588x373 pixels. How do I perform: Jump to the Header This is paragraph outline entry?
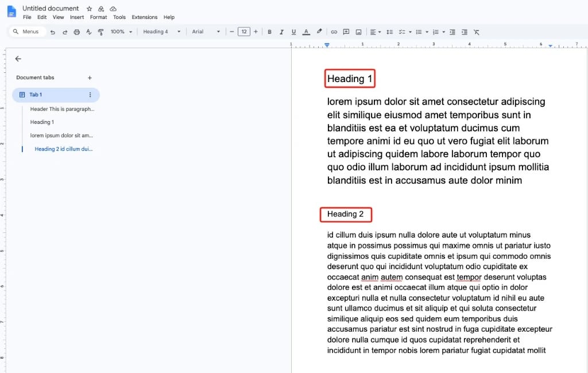pos(62,109)
